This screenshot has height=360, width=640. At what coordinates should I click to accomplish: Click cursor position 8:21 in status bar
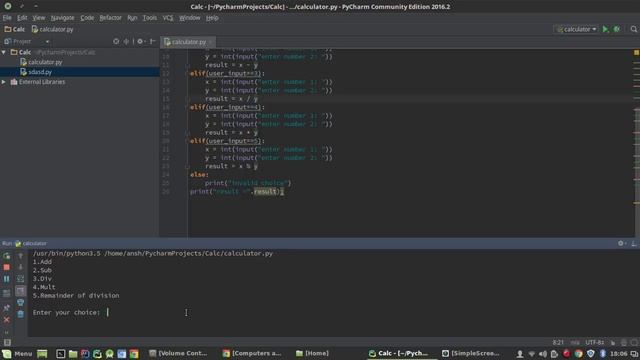(558, 342)
